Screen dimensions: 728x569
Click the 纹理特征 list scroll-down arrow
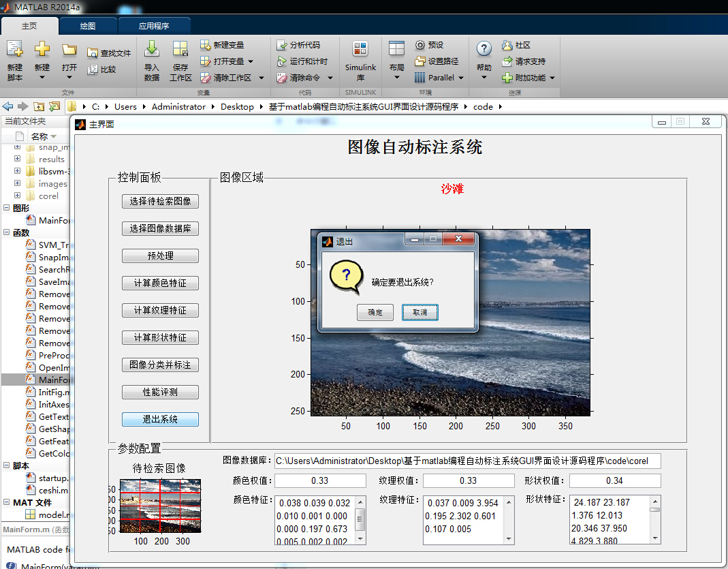[509, 539]
